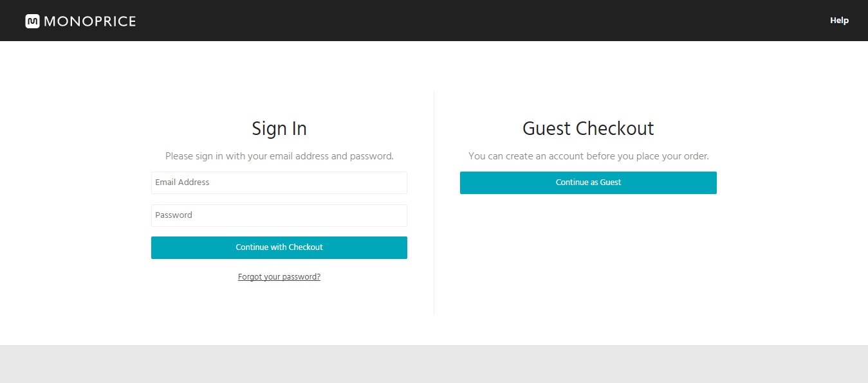The image size is (868, 383).
Task: Open the Forgot your password link
Action: click(279, 277)
